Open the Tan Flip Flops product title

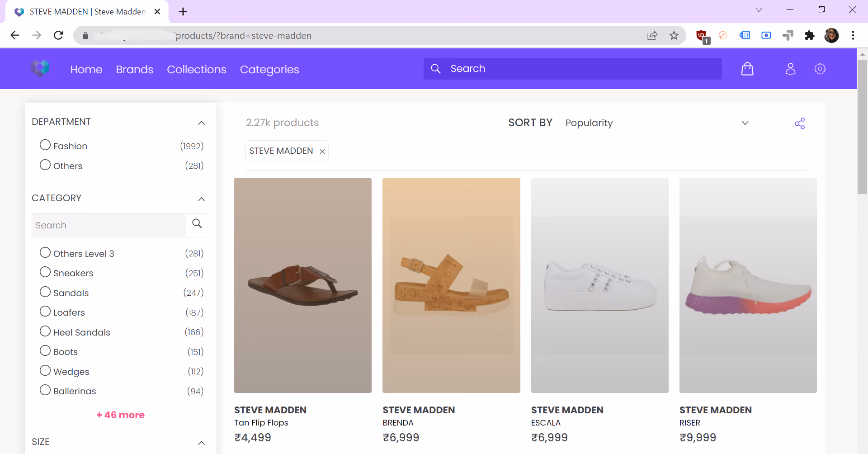pyautogui.click(x=261, y=423)
